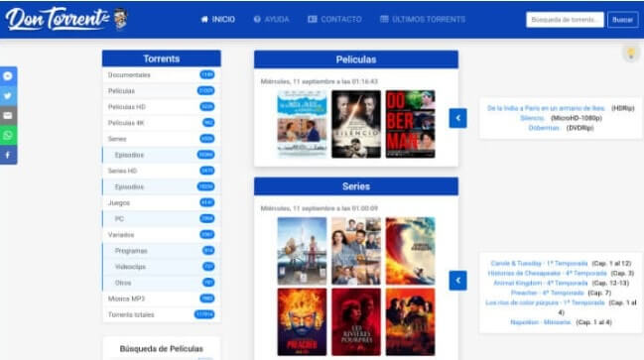Focus the torrent search input field
This screenshot has width=644, height=360.
click(x=565, y=20)
